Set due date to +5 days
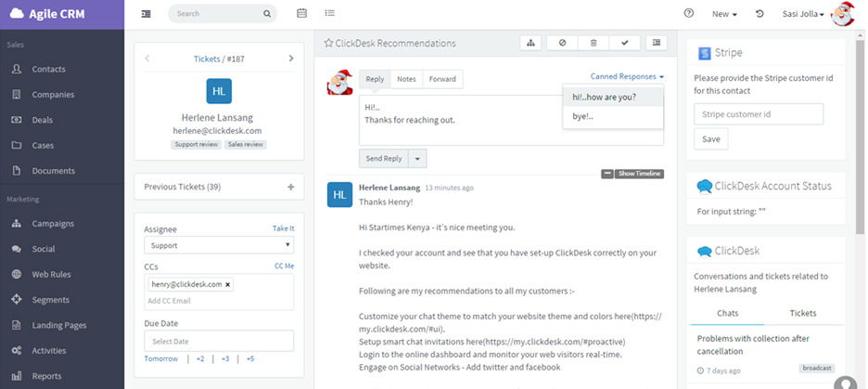Screen dimensions: 868x389 [250, 358]
